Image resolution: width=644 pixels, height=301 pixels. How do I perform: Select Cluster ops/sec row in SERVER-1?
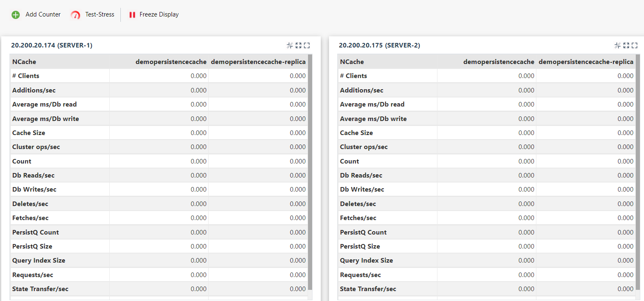pyautogui.click(x=159, y=147)
